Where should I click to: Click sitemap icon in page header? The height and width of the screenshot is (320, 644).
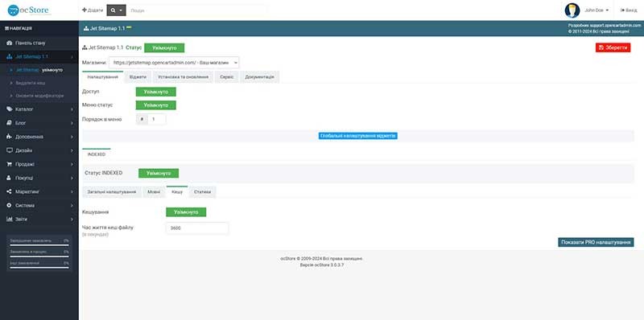click(x=86, y=29)
